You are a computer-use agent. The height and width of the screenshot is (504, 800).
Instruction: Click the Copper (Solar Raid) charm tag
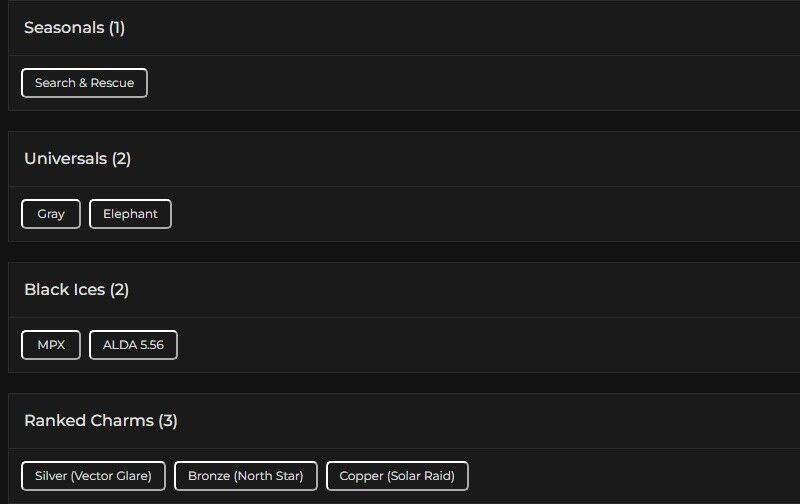click(397, 476)
